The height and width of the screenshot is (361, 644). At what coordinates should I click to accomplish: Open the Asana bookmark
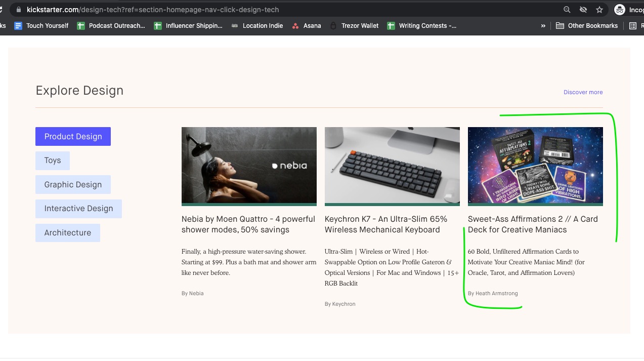coord(307,25)
